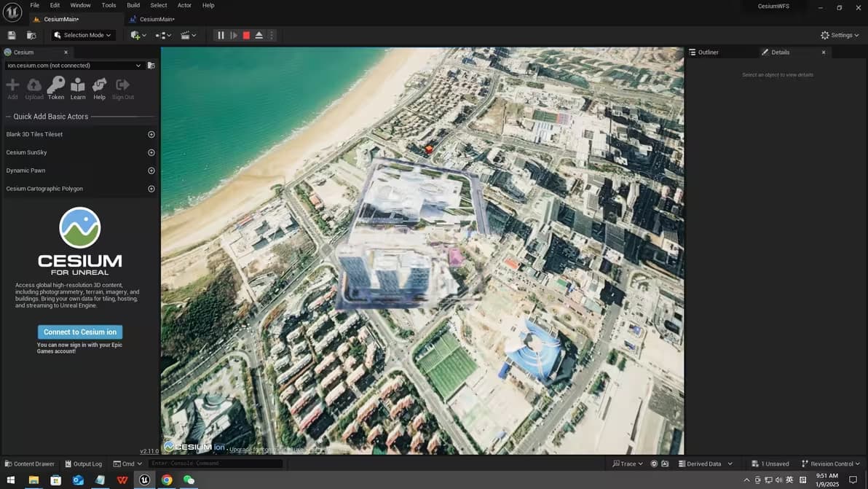Open Google Chrome from the taskbar
This screenshot has height=489, width=868.
coord(167,480)
